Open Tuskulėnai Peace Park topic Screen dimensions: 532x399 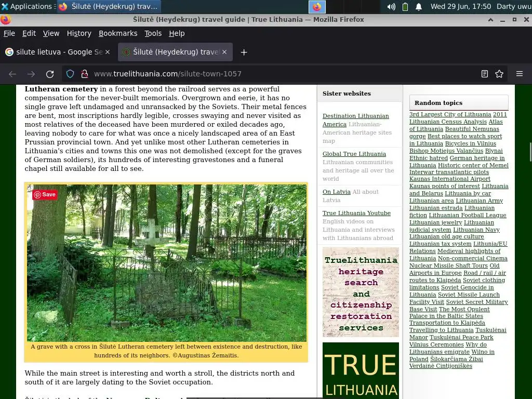click(x=461, y=337)
